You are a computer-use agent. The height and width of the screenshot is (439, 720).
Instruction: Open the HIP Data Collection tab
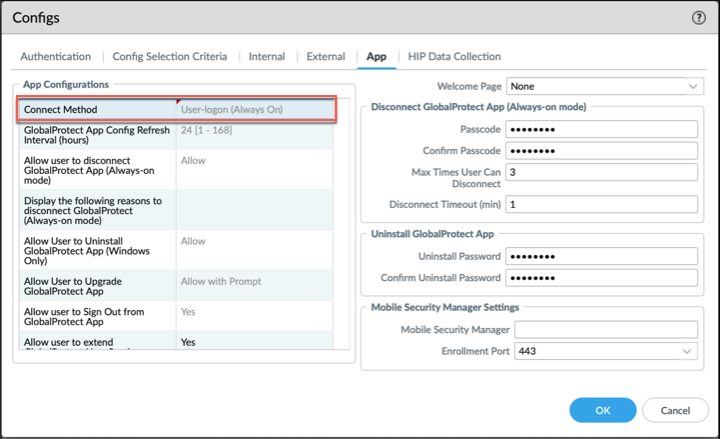(x=454, y=57)
